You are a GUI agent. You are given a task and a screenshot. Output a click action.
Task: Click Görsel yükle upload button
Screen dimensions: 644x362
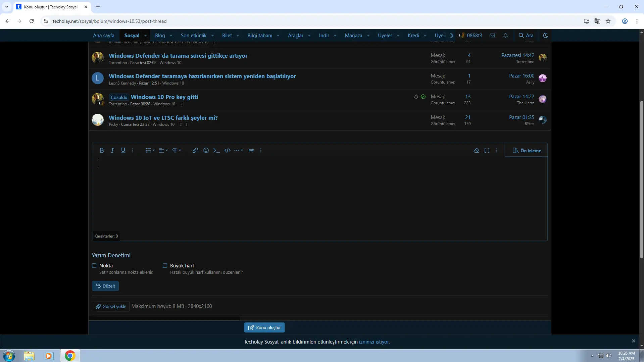click(111, 306)
